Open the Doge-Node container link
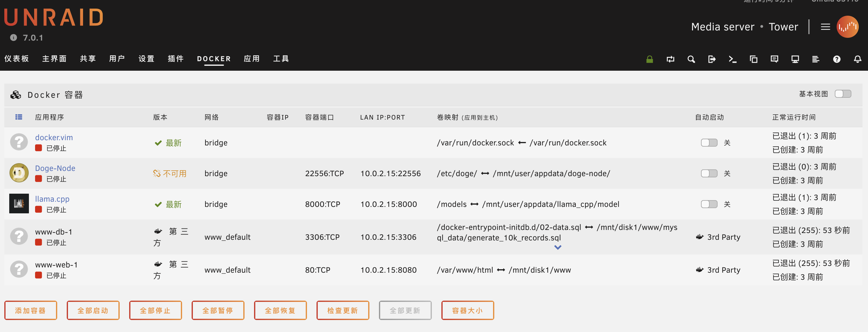Image resolution: width=868 pixels, height=332 pixels. click(x=55, y=168)
